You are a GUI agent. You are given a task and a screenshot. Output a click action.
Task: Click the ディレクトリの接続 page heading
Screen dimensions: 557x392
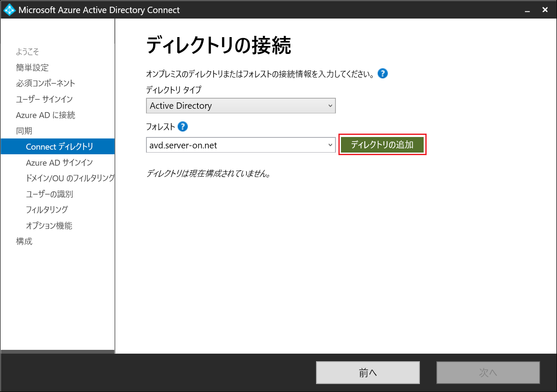(219, 45)
